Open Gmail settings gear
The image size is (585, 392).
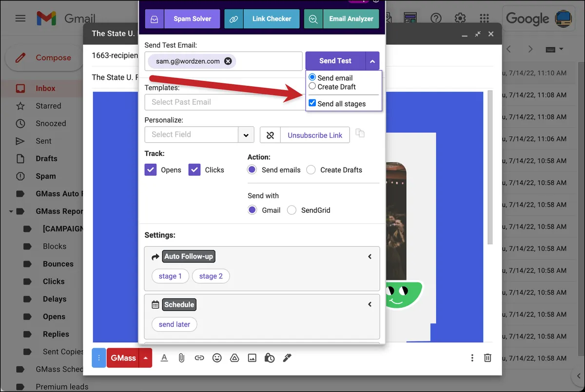point(460,19)
